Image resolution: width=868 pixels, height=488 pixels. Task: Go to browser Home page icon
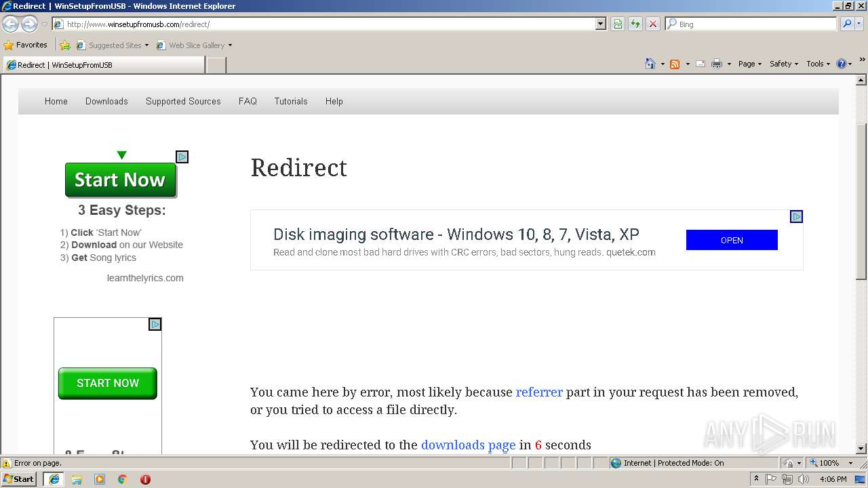point(650,64)
